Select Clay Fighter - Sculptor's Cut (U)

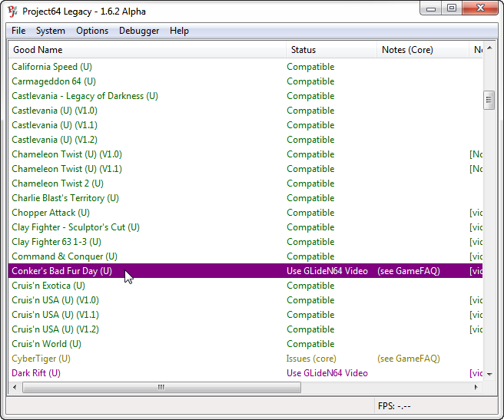(246, 227)
